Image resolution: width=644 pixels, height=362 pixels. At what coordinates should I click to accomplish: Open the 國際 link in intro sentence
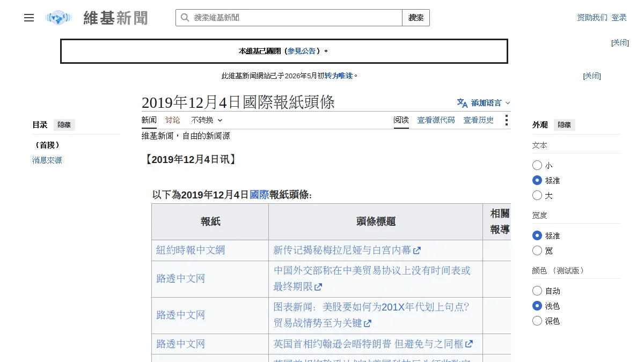tap(259, 195)
